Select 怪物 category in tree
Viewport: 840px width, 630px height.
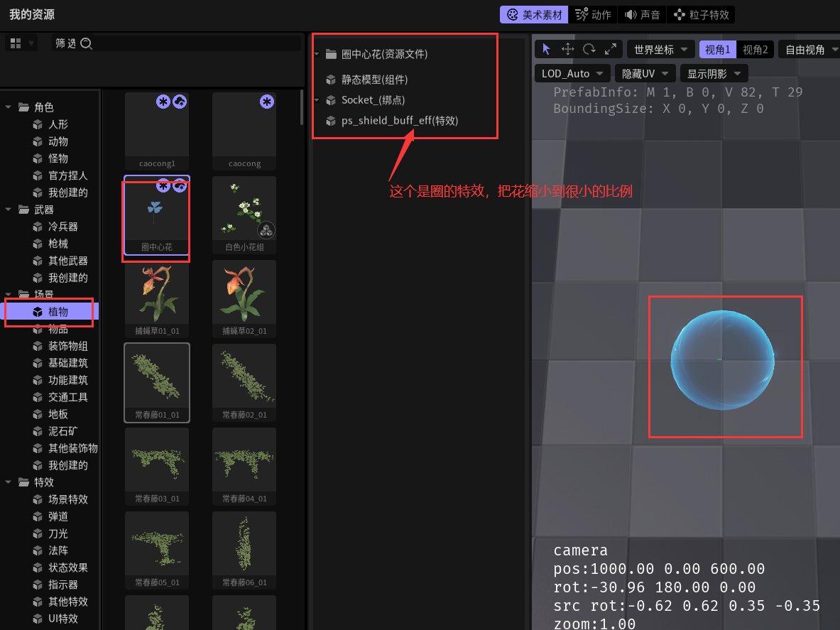coord(58,159)
